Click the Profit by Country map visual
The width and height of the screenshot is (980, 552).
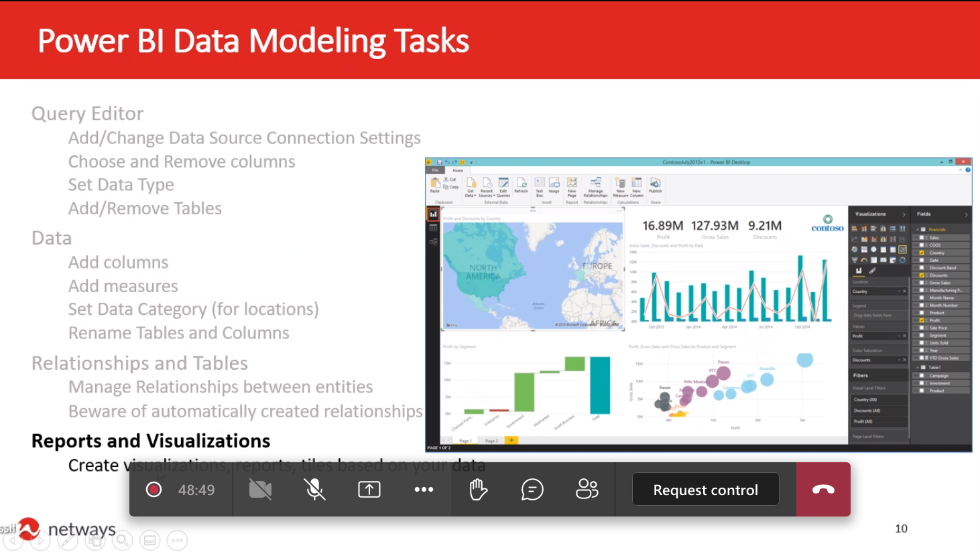tap(533, 275)
